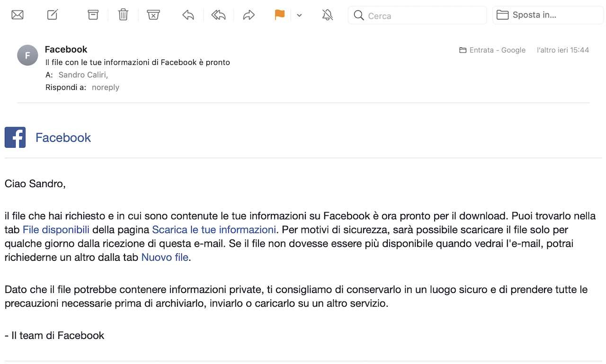
Task: Click the greeting Ciao Sandro
Action: tap(35, 184)
